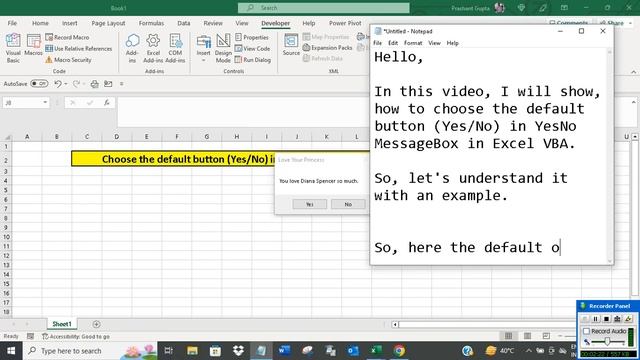640x360 pixels.
Task: Click the Insert Function fx icon
Action: click(107, 102)
